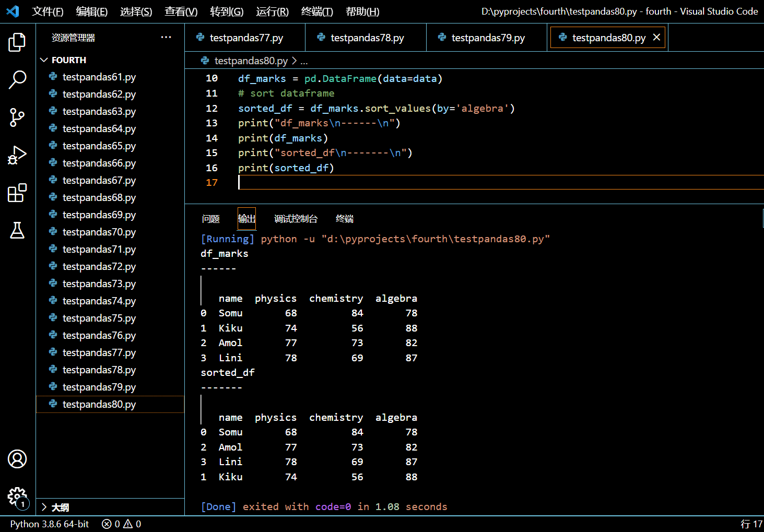764x532 pixels.
Task: Click line number 10 in gutter
Action: point(211,78)
